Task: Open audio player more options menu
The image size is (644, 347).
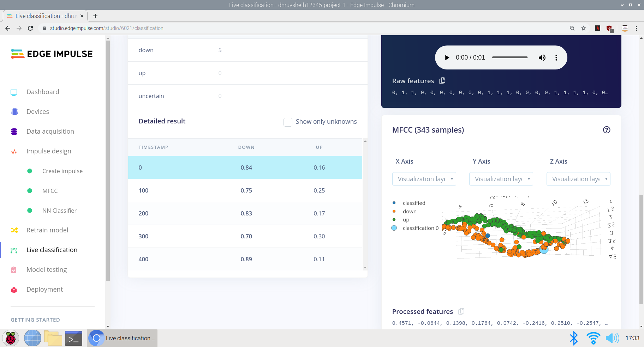Action: point(556,57)
